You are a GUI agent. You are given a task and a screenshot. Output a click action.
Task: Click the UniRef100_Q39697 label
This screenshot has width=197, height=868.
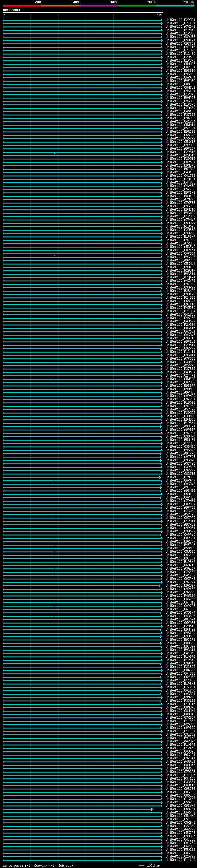(180, 531)
